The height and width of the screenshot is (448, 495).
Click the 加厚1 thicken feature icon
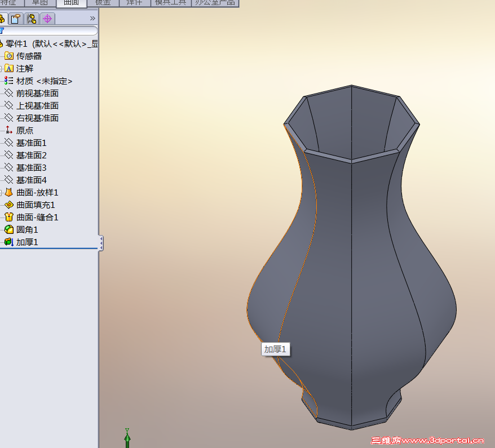coord(9,242)
